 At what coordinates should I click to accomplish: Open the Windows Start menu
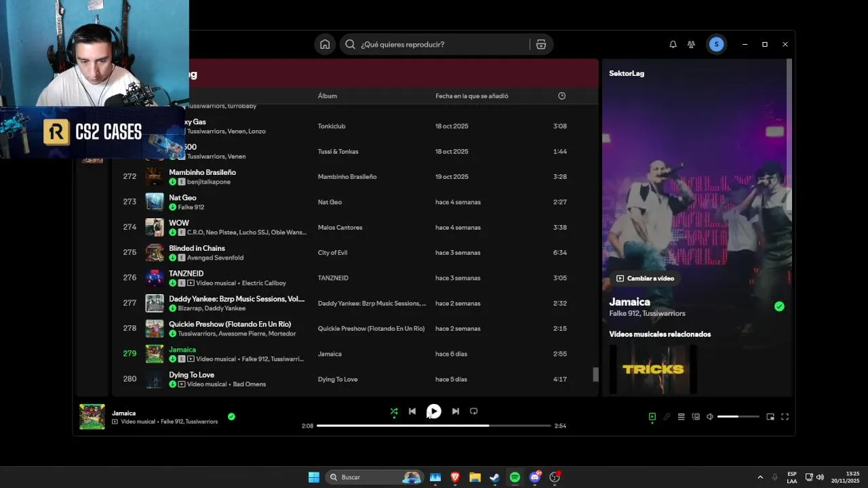(314, 477)
